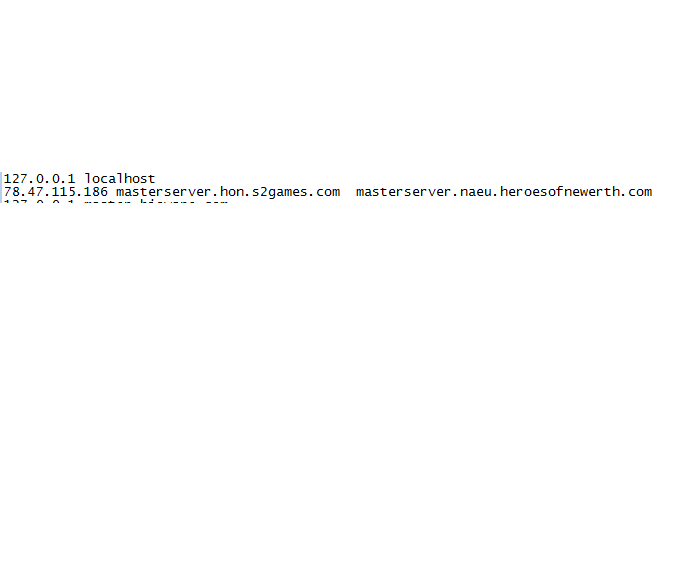Click 'hon' in the first hostname
This screenshot has width=679, height=567.
point(232,191)
